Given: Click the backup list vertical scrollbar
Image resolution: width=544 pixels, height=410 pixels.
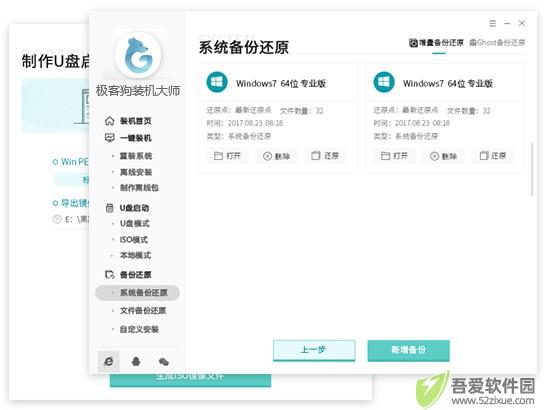Looking at the screenshot, I should click(532, 169).
